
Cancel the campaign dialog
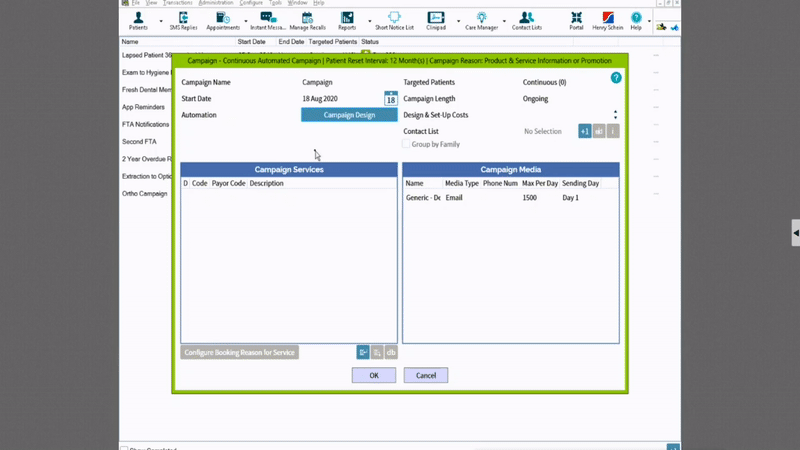(426, 376)
